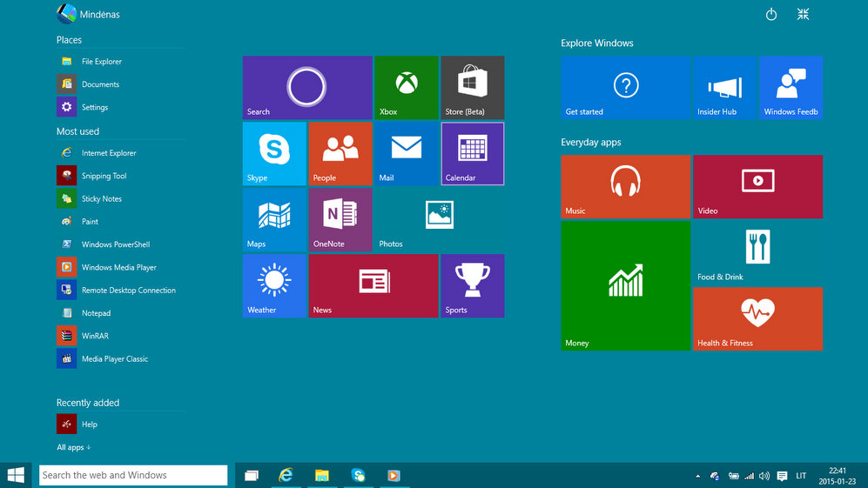The image size is (868, 488).
Task: Open Snipping Tool from Most used
Action: [x=104, y=176]
